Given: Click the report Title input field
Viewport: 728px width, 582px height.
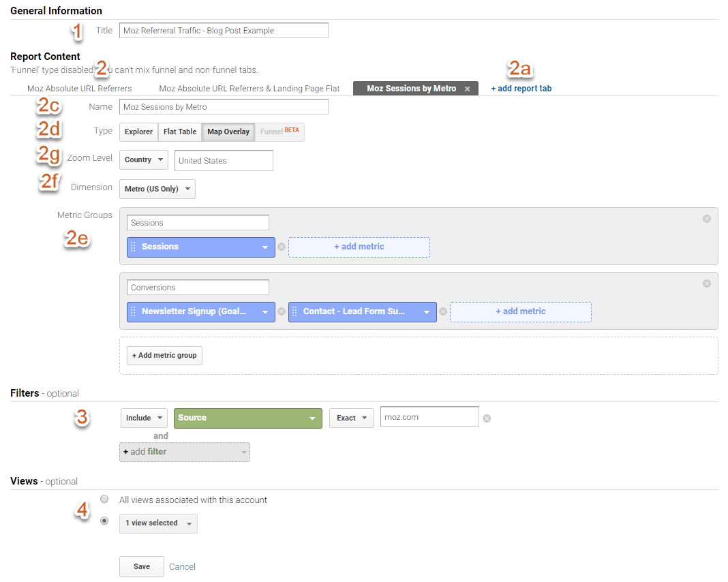Looking at the screenshot, I should point(224,31).
